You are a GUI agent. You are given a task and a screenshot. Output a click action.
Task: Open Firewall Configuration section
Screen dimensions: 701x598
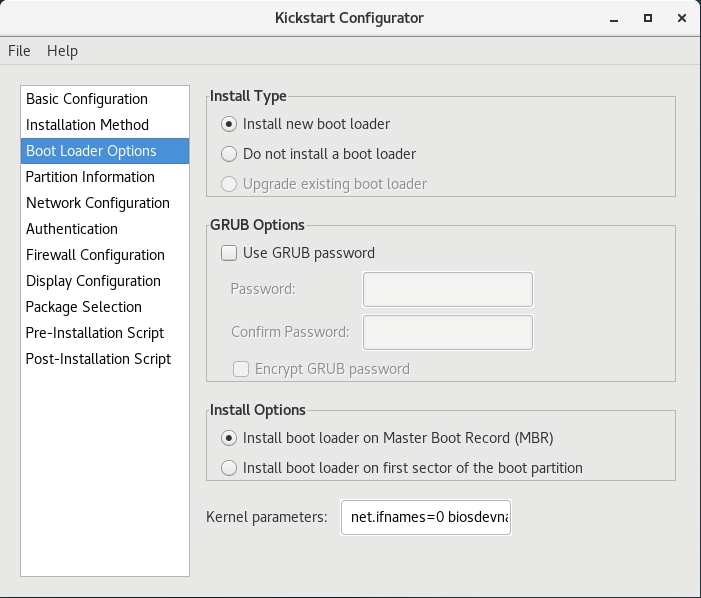[95, 255]
